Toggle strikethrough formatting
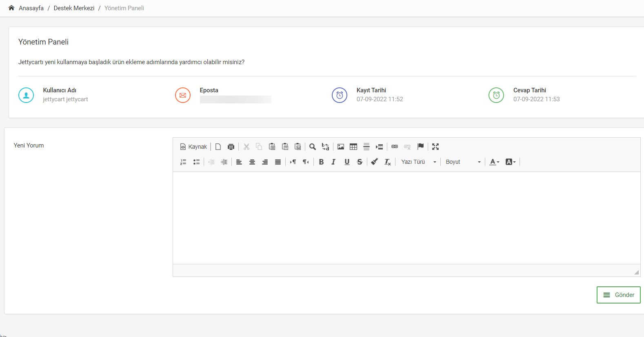 (x=360, y=162)
